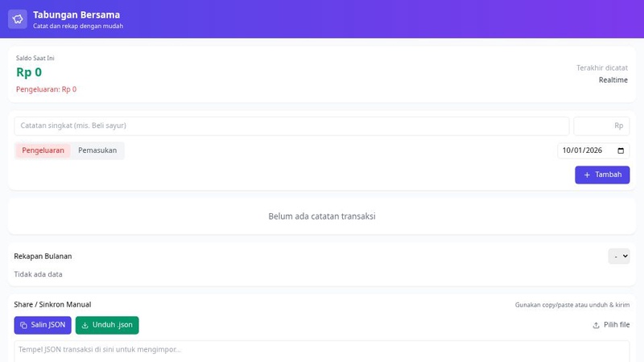644x362 pixels.
Task: Open the calendar picker icon in date field
Action: pos(621,150)
